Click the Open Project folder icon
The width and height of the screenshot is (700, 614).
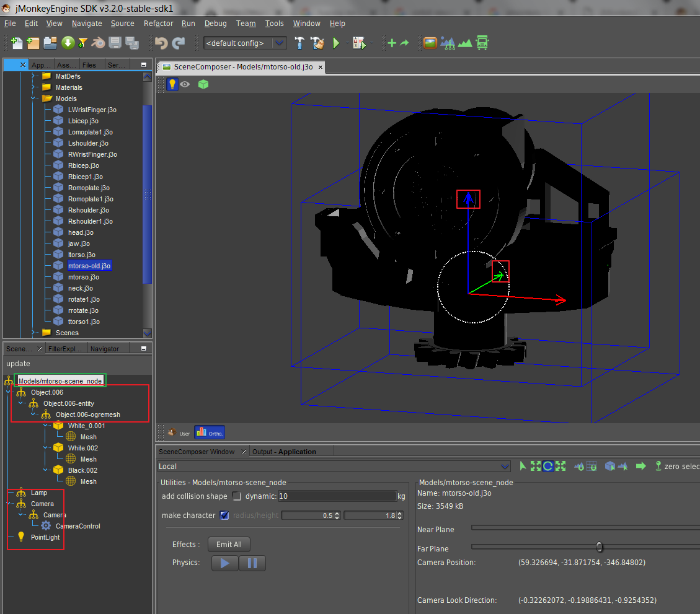[50, 43]
